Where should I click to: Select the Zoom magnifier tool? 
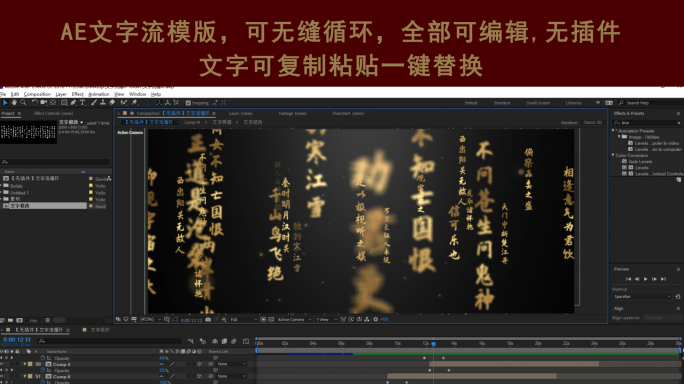23,103
